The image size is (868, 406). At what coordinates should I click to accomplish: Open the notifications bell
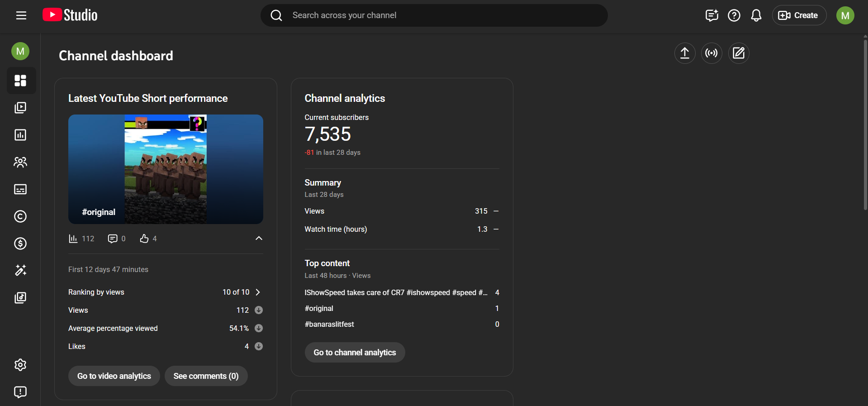coord(756,15)
